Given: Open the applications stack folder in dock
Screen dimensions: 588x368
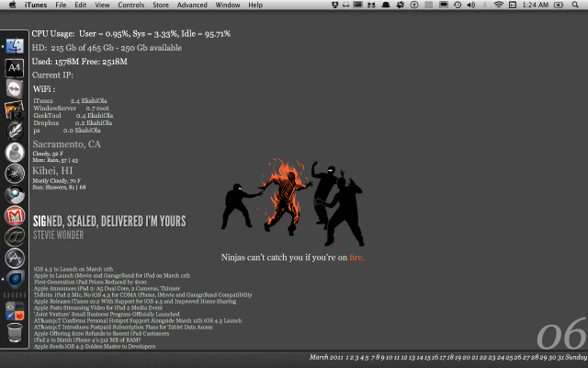Looking at the screenshot, I should pos(15,311).
